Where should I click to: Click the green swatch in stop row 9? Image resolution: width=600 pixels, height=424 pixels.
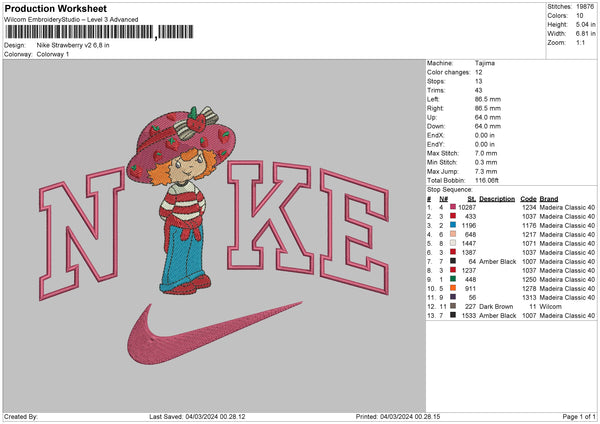click(x=453, y=279)
